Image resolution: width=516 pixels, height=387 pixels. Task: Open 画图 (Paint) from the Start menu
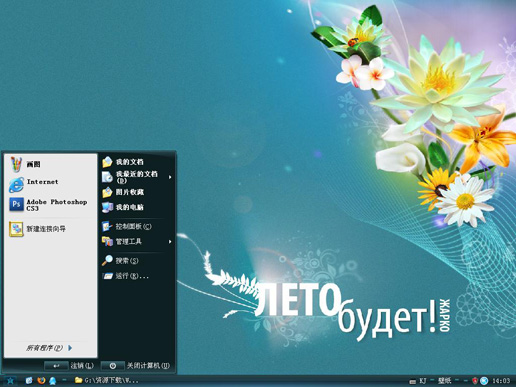pyautogui.click(x=51, y=164)
